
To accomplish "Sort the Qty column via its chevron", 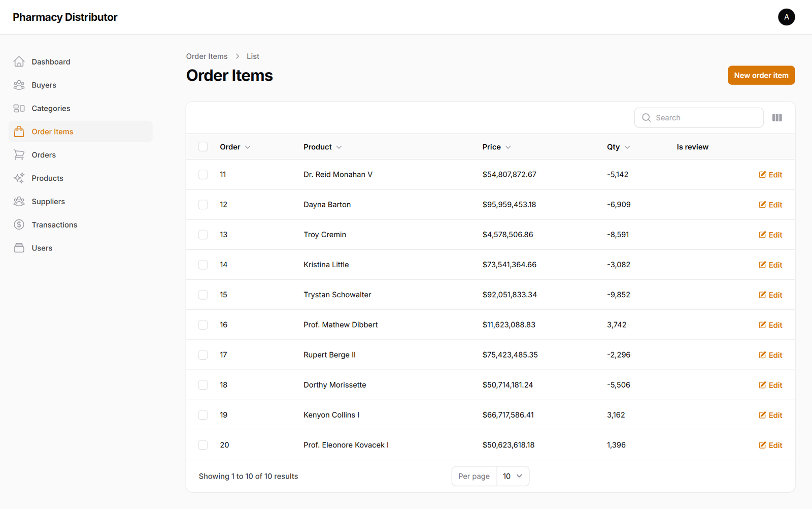I will [x=628, y=147].
